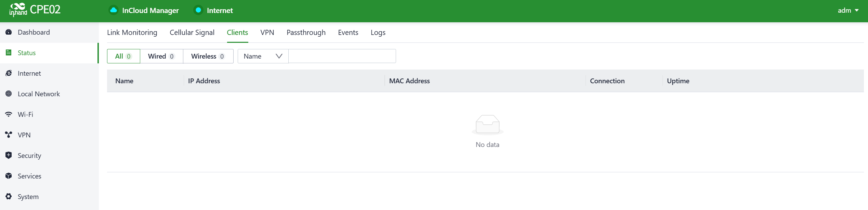Screen dimensions: 868x210
Task: View the Logs tab
Action: (378, 33)
